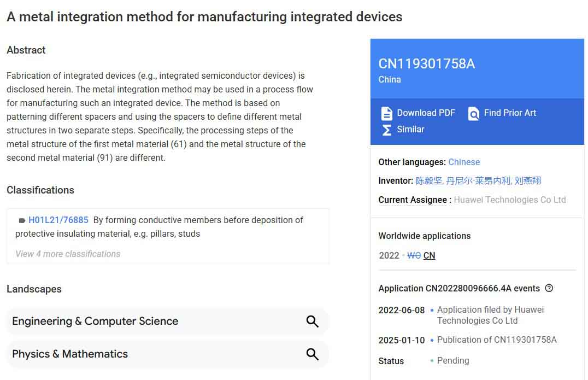
Task: Click the search icon for Physics & Mathematics
Action: pyautogui.click(x=312, y=355)
